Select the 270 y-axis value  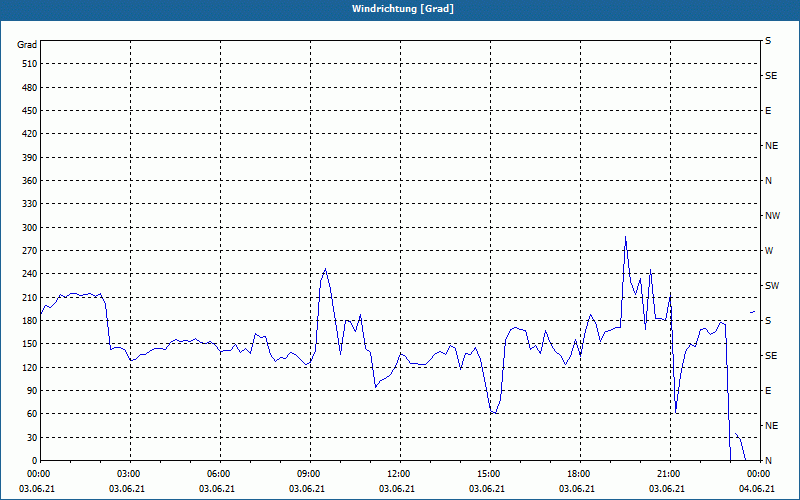(30, 251)
